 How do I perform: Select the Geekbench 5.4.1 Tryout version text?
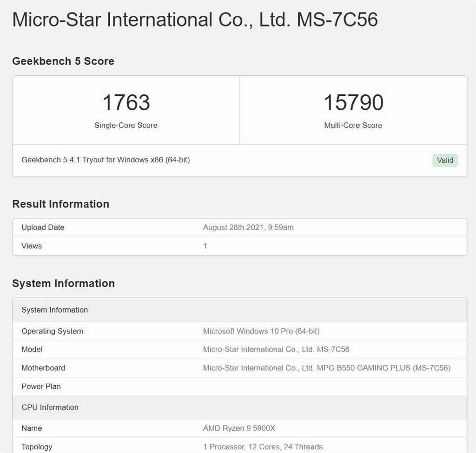[x=106, y=160]
